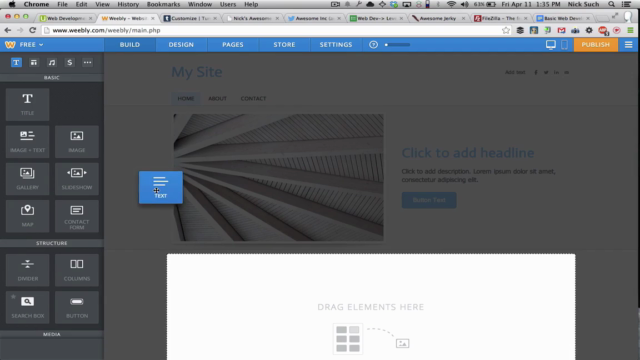The image size is (640, 360).
Task: Bookmark page with the star icon
Action: point(506,30)
